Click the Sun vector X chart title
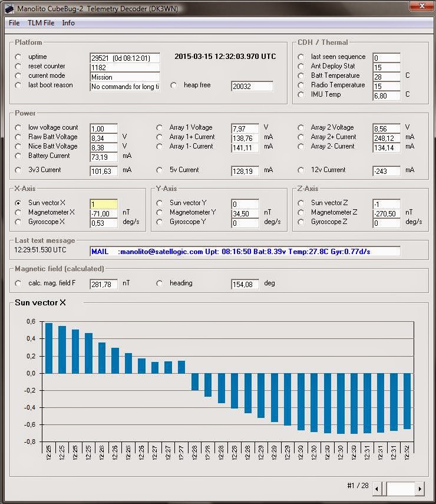Image resolution: width=436 pixels, height=504 pixels. tap(40, 303)
